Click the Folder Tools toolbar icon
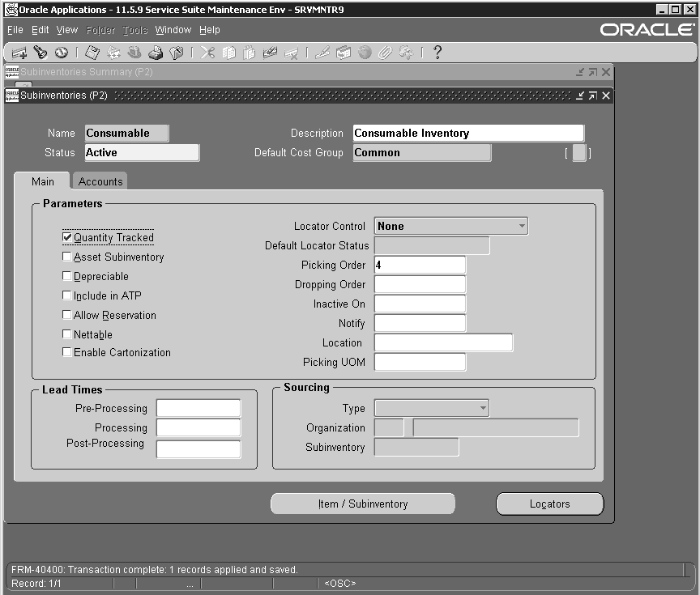700x595 pixels. 406,53
